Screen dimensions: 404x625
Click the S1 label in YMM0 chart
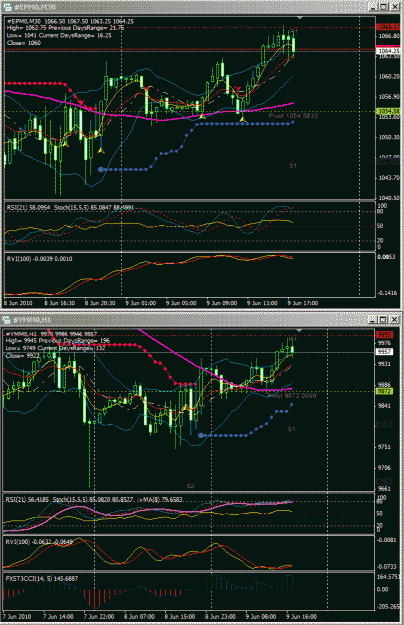click(x=292, y=429)
